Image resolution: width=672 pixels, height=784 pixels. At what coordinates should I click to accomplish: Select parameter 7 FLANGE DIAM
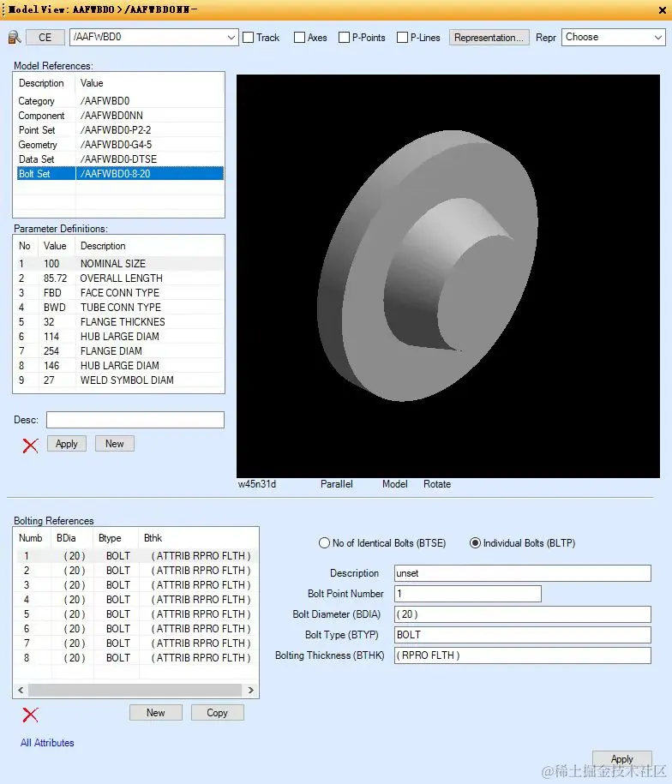120,351
